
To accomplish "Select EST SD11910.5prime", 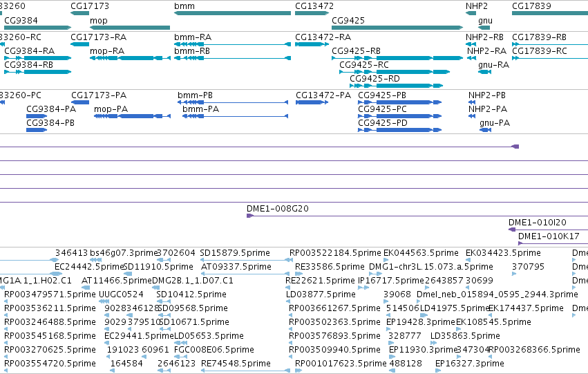I will (x=128, y=274).
